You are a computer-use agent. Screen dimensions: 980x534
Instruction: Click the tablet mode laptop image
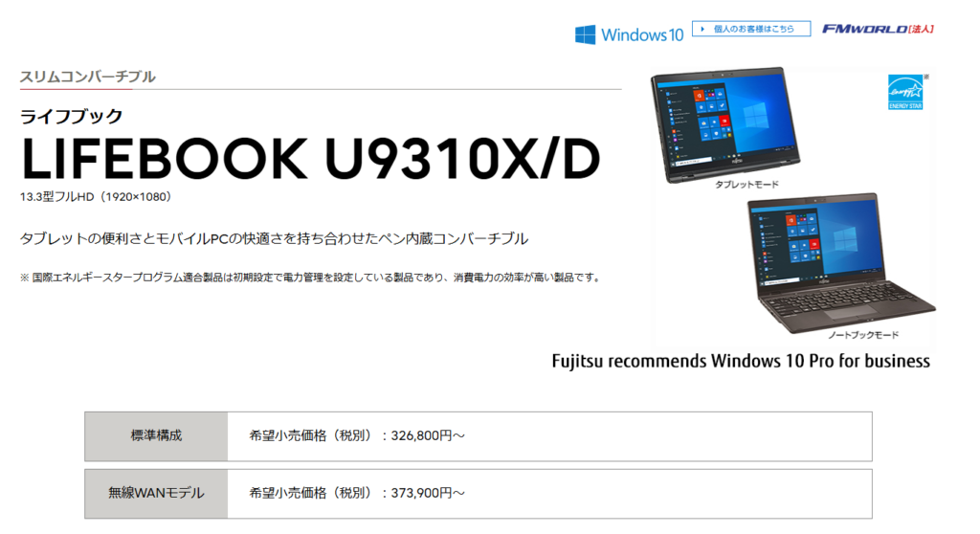[x=725, y=123]
